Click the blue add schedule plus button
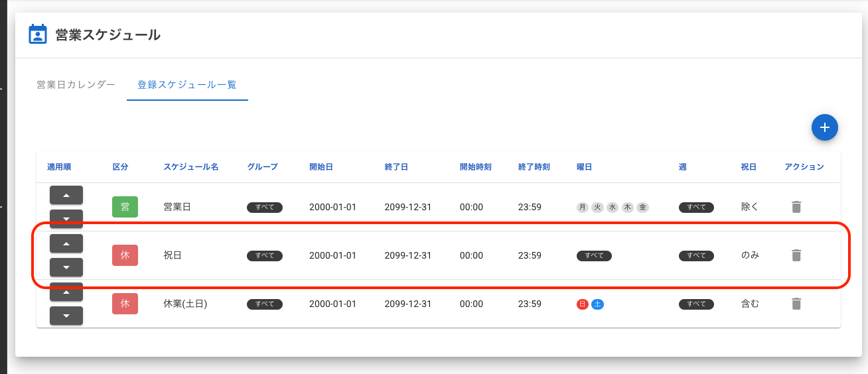Viewport: 868px width, 374px height. tap(824, 127)
